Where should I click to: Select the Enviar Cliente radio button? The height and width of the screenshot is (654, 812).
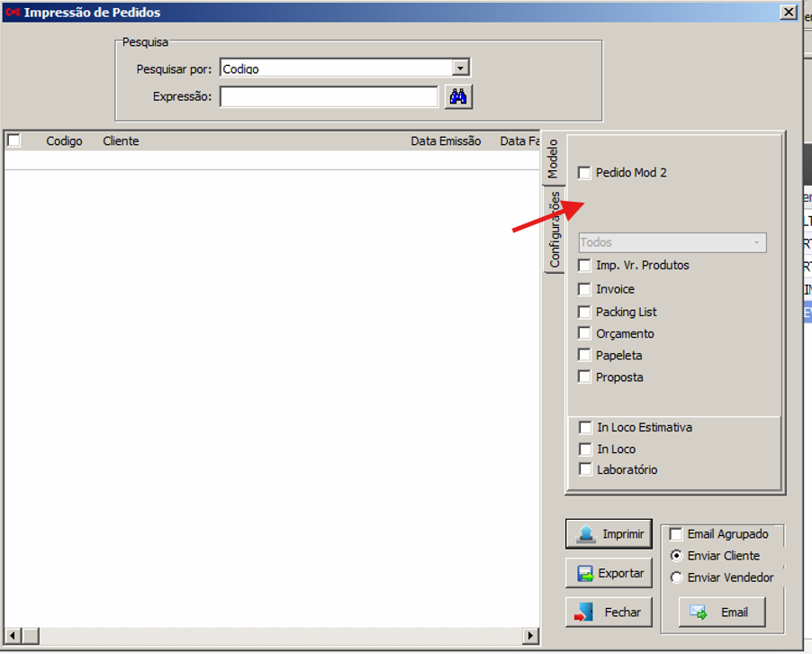[x=676, y=556]
